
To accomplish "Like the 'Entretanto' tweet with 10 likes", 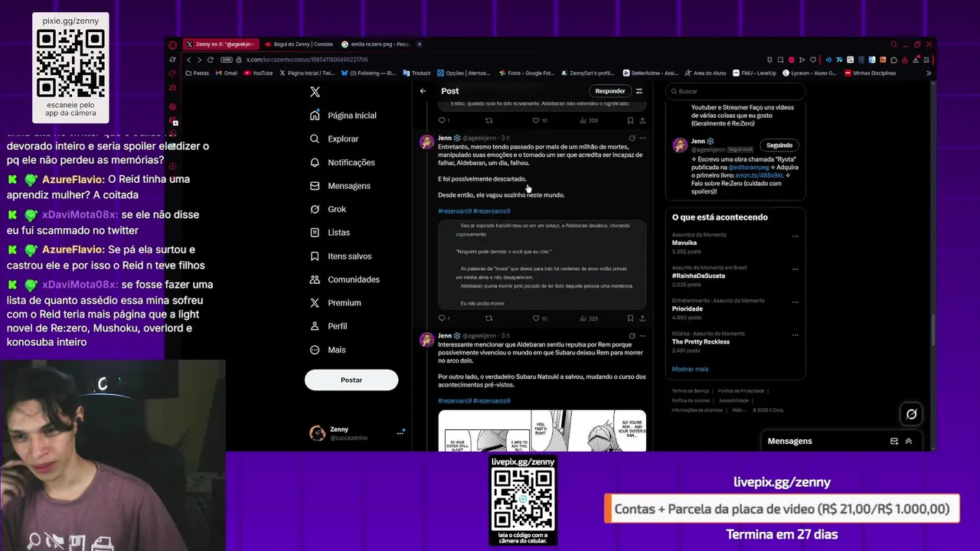I will coord(540,318).
